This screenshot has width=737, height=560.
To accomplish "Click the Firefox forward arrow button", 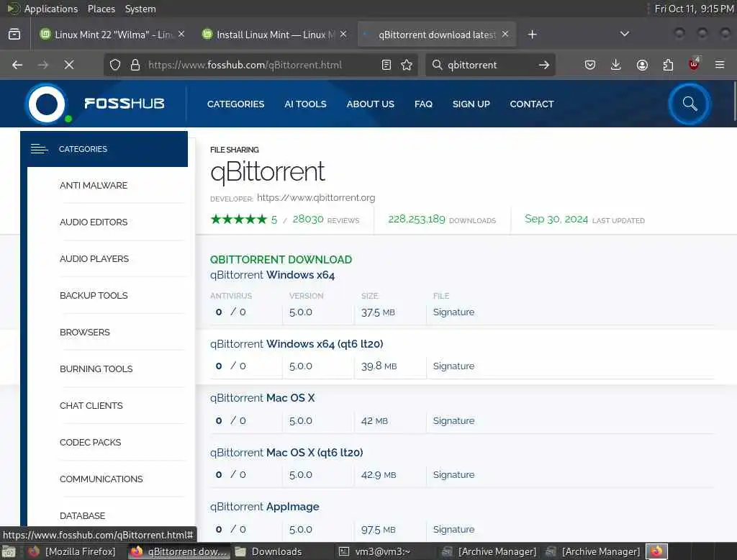I will pyautogui.click(x=43, y=65).
